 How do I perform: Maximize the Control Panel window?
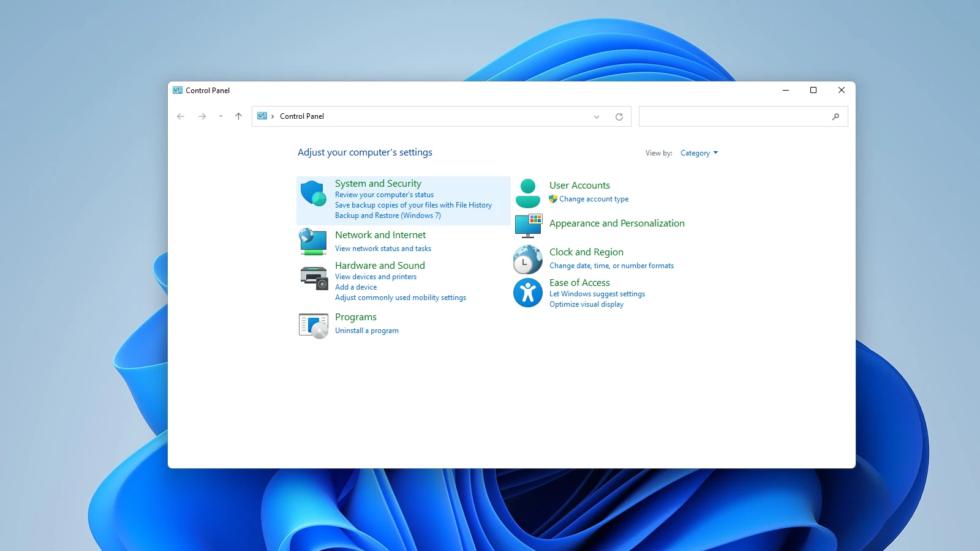pos(813,90)
